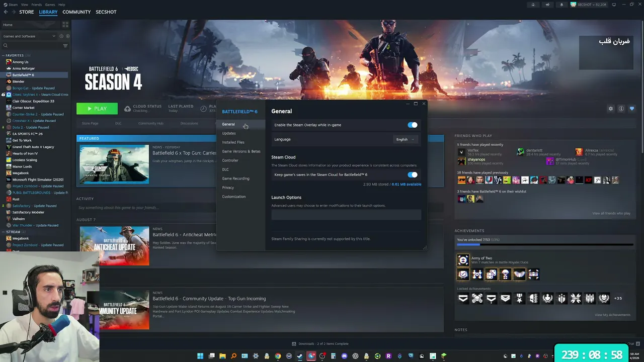Viewport: 644px width, 362px height.
Task: Select Privacy in properties sidebar
Action: click(228, 188)
